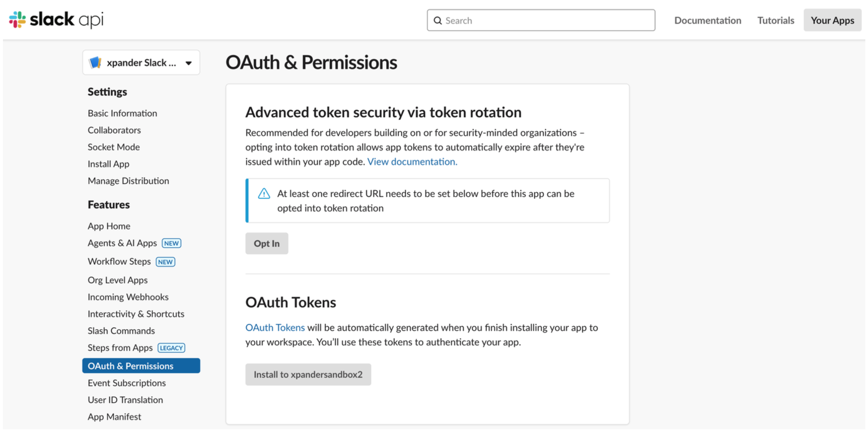Click the Opt In button
The height and width of the screenshot is (432, 868).
pos(267,243)
